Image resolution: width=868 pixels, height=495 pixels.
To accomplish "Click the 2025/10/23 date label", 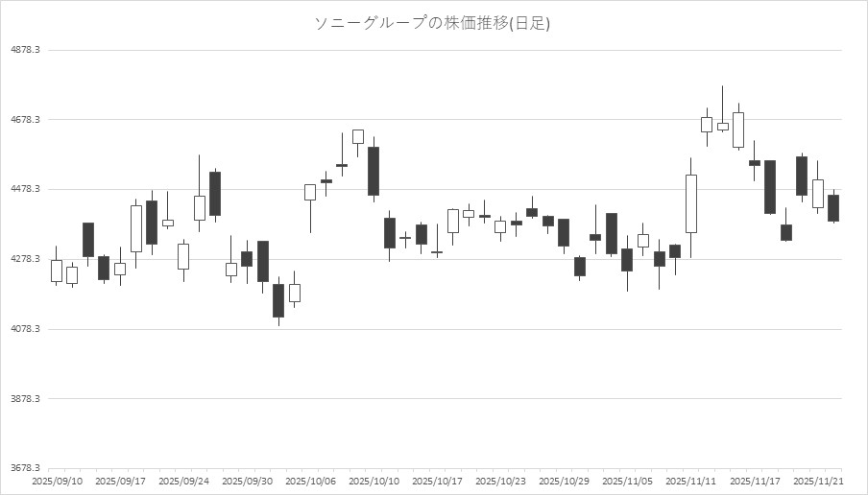I will point(500,481).
